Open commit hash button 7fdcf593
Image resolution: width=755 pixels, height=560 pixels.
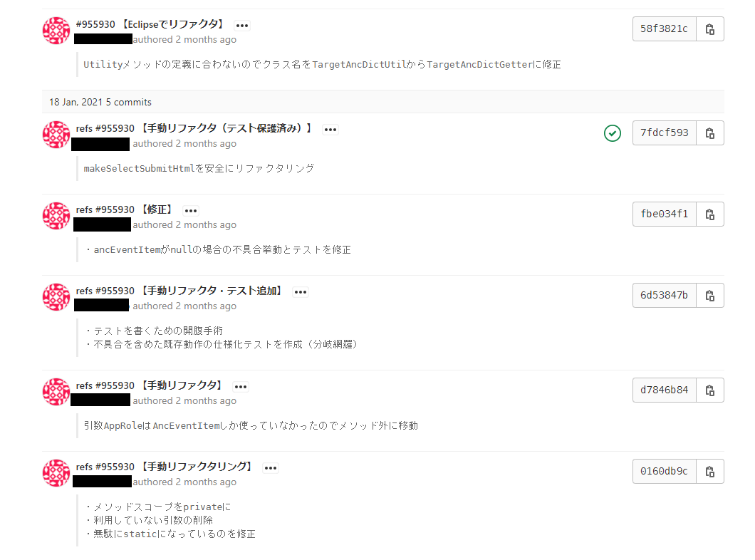[665, 133]
